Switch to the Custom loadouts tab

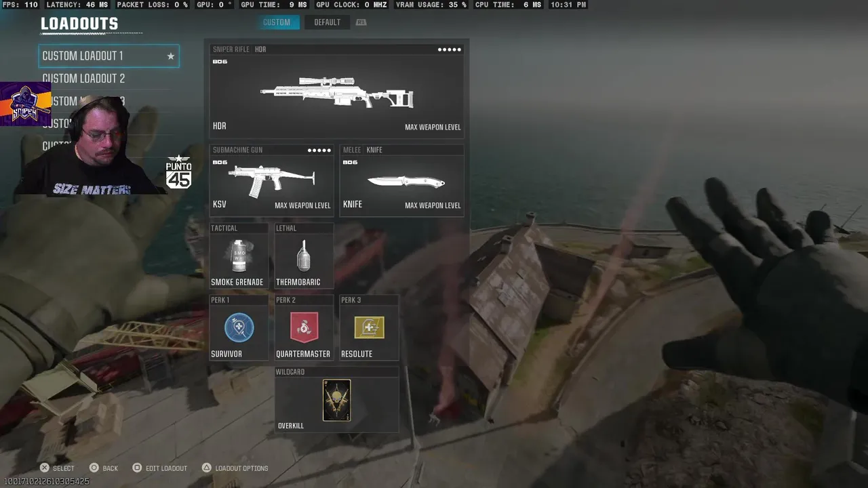coord(277,22)
